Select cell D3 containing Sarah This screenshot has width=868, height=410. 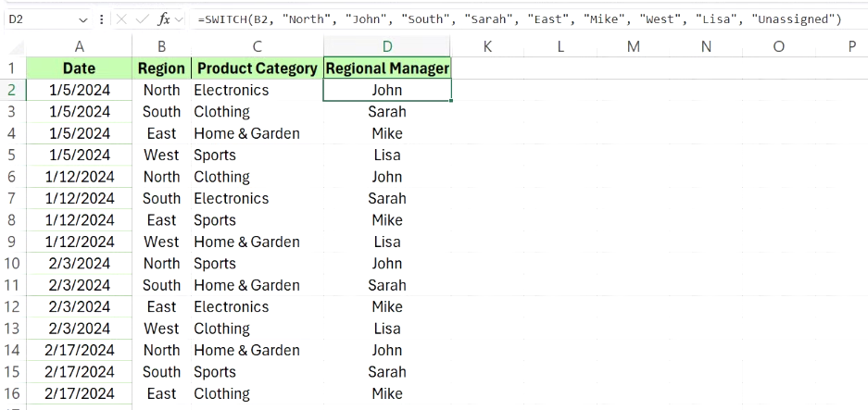(387, 112)
